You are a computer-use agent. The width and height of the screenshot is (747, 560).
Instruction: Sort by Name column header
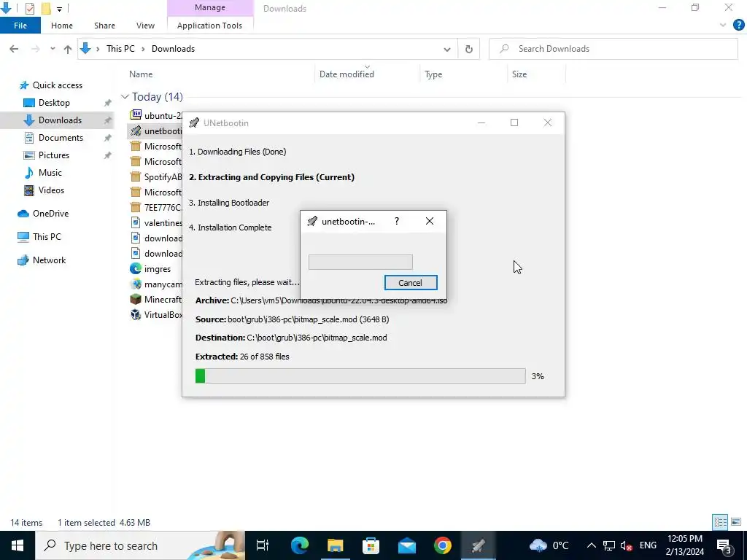141,74
